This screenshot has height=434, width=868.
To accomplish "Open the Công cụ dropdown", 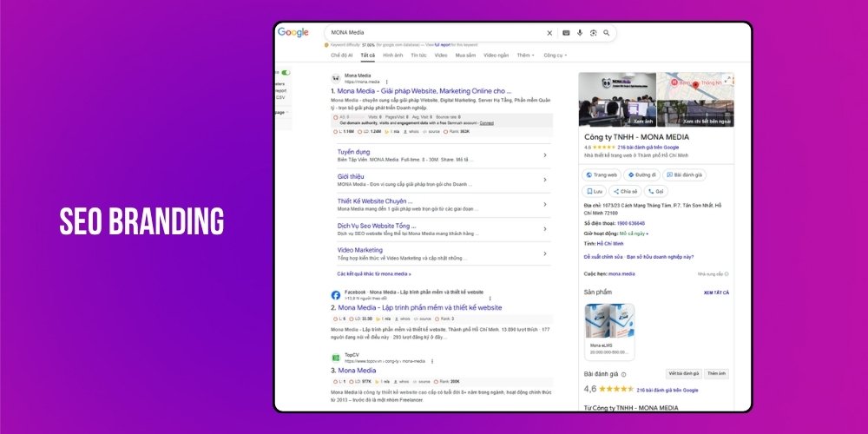I will [555, 56].
